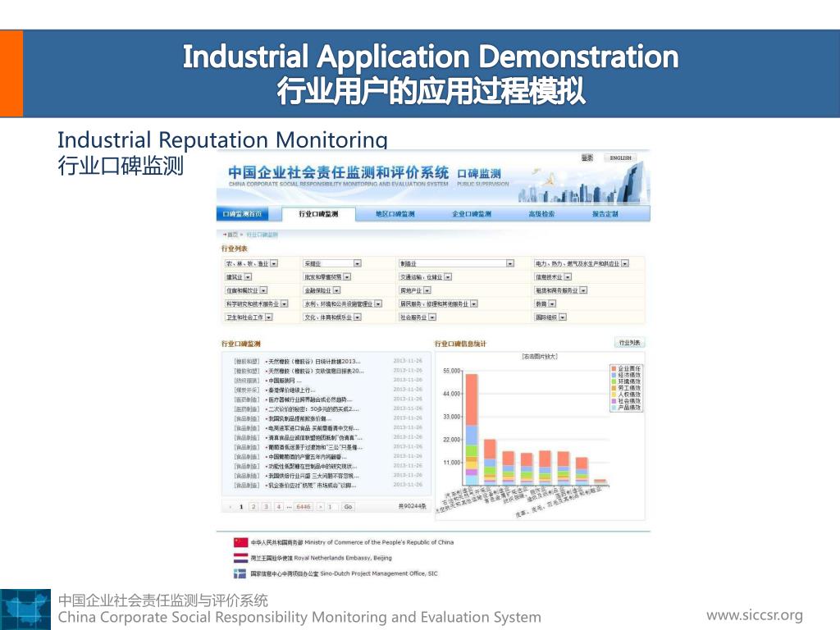Expand the 交通运输、仓储业 dropdown
The image size is (840, 630).
pyautogui.click(x=426, y=277)
